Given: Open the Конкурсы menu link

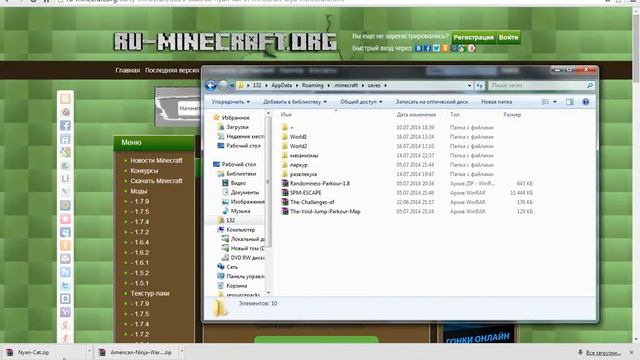Looking at the screenshot, I should click(144, 171).
